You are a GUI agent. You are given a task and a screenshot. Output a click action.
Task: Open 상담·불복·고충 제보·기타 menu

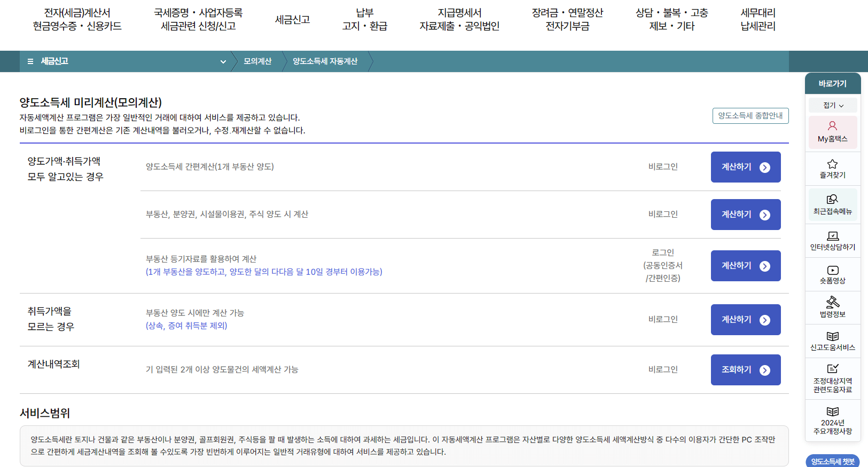point(672,19)
